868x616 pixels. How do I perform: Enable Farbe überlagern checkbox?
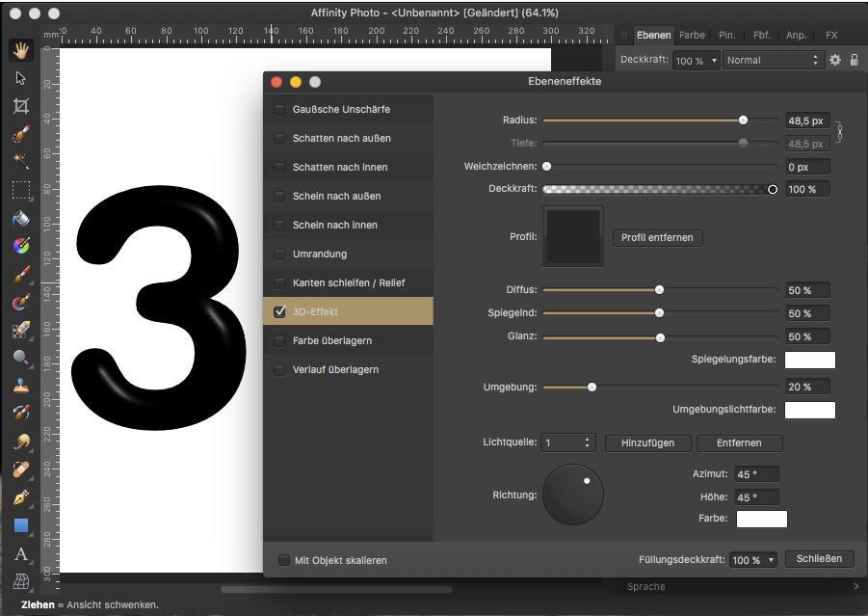click(x=279, y=340)
